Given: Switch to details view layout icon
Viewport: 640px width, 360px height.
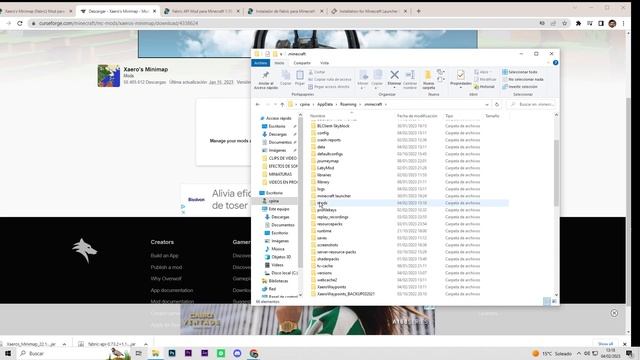Looking at the screenshot, I should pyautogui.click(x=547, y=301).
